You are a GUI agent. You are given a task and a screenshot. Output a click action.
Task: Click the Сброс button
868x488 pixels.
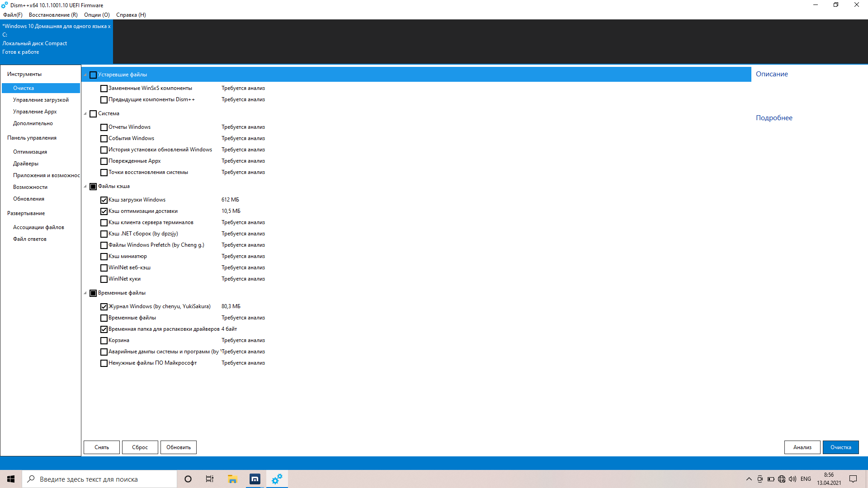140,447
